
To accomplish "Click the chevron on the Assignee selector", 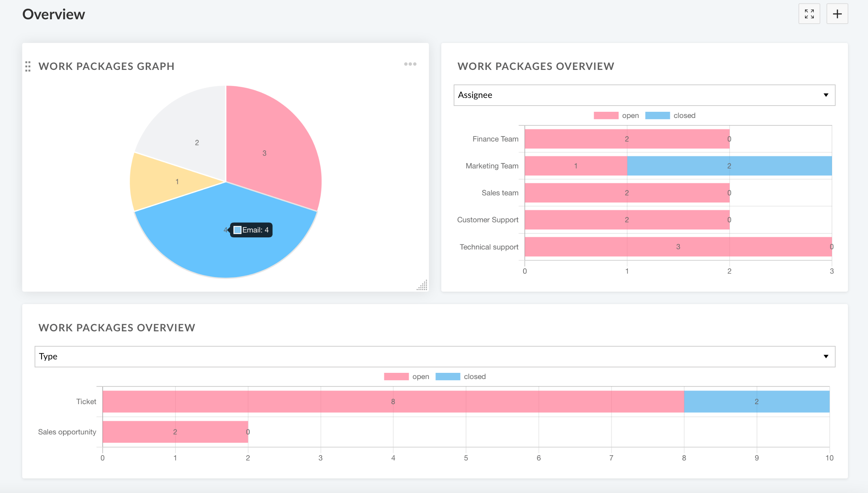I will click(x=825, y=95).
